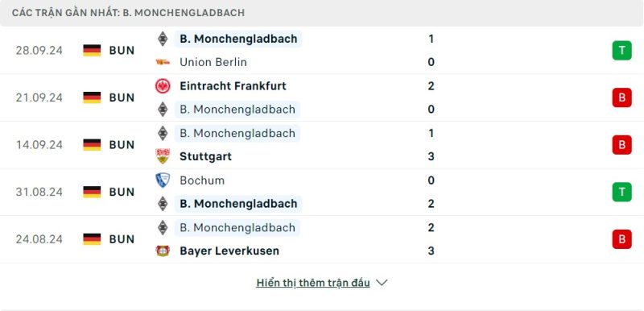Click the green T badge for 28.09.24
644x311 pixels.
point(621,50)
